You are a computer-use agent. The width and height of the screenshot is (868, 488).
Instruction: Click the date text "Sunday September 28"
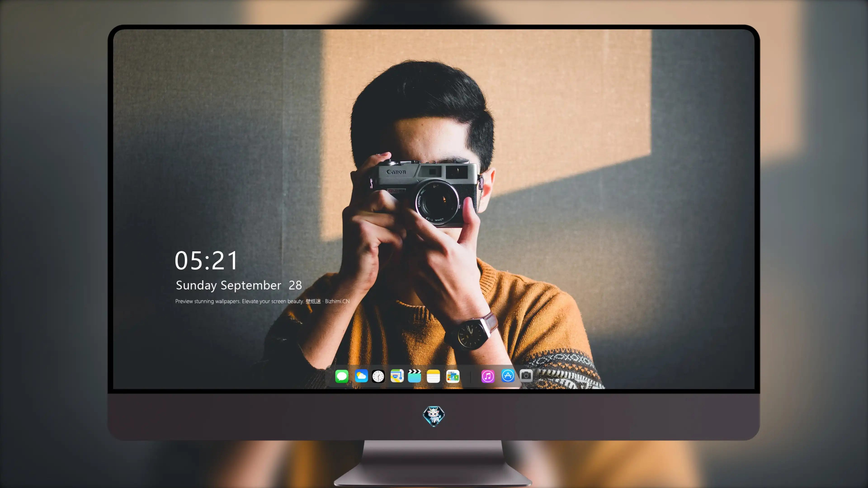point(238,285)
